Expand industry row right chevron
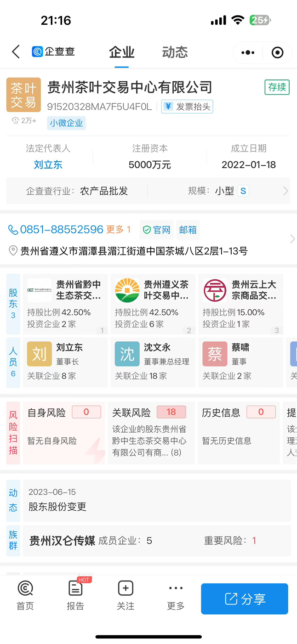297x644 pixels. pos(286,191)
